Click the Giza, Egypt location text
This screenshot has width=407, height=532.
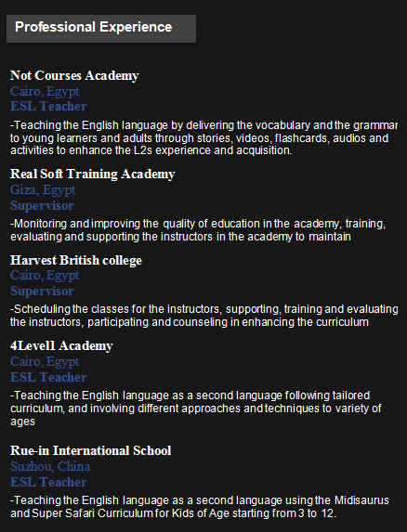pos(43,189)
